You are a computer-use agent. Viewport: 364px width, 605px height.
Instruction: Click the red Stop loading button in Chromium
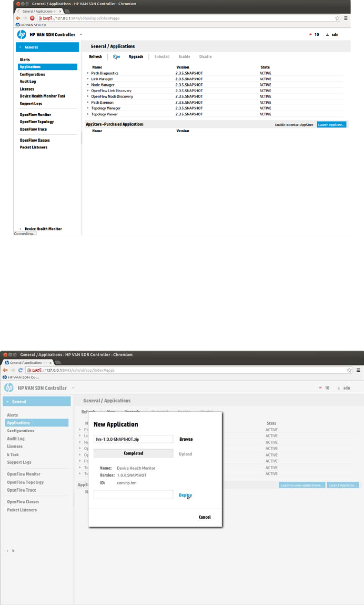click(33, 18)
